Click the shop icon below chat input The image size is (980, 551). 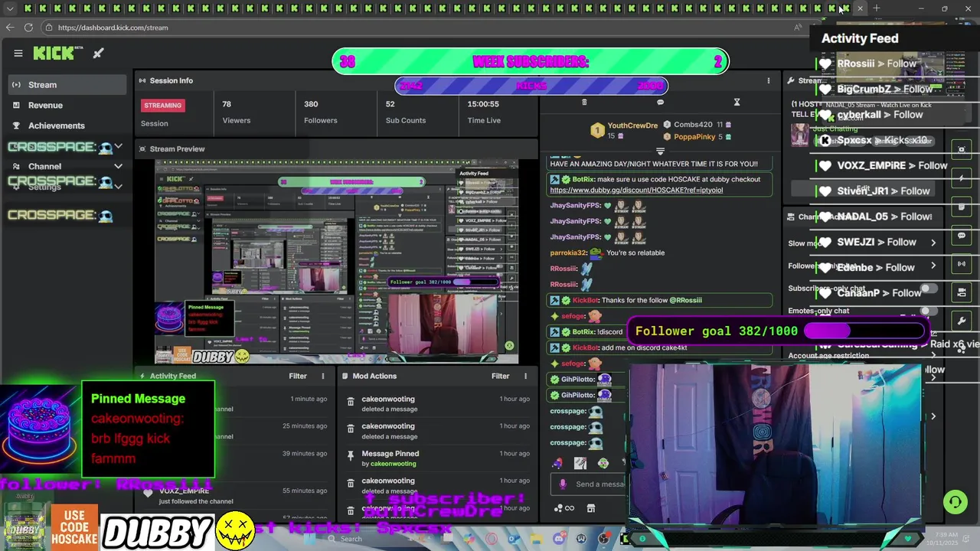(590, 508)
